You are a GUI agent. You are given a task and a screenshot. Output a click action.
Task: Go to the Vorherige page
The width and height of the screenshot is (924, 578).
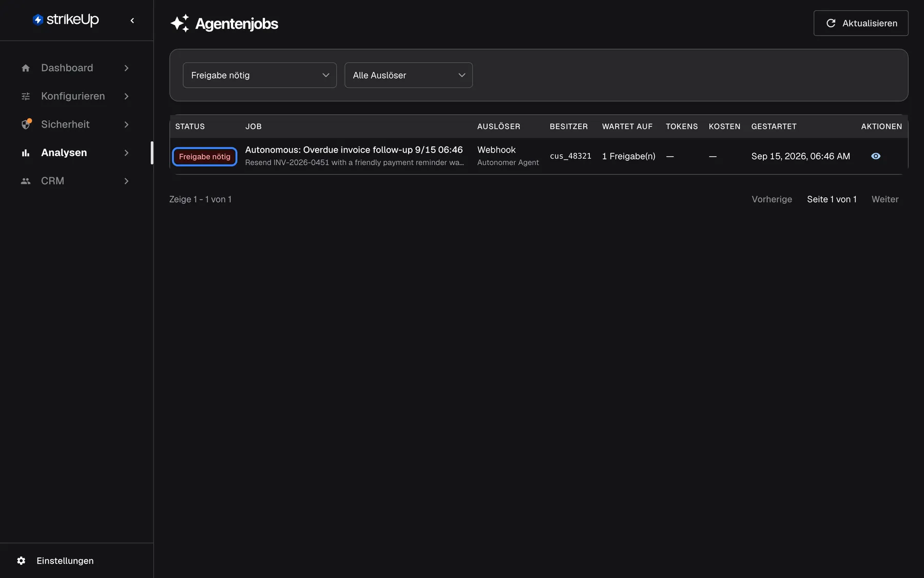pos(772,199)
